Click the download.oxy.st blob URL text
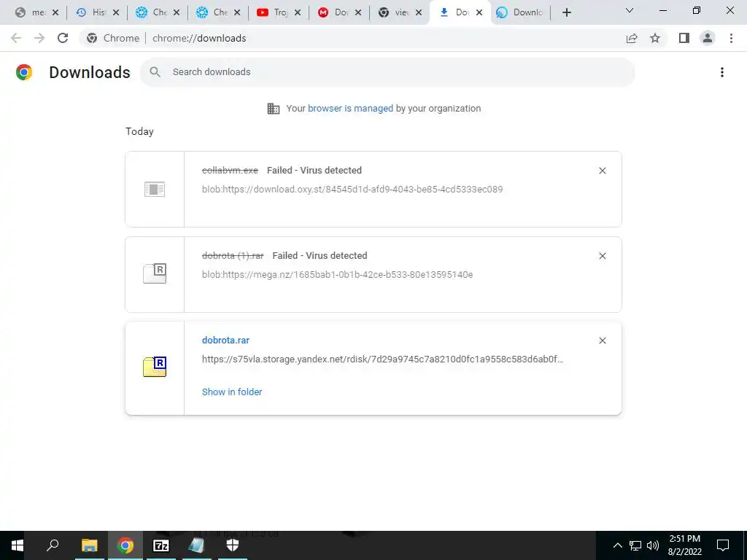 point(352,189)
